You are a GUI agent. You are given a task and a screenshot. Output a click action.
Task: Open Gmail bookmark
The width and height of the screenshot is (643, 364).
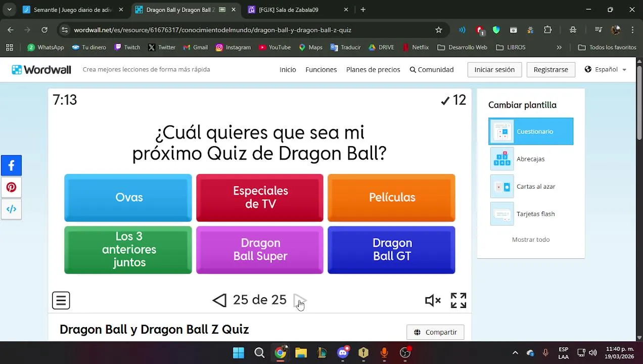(195, 48)
